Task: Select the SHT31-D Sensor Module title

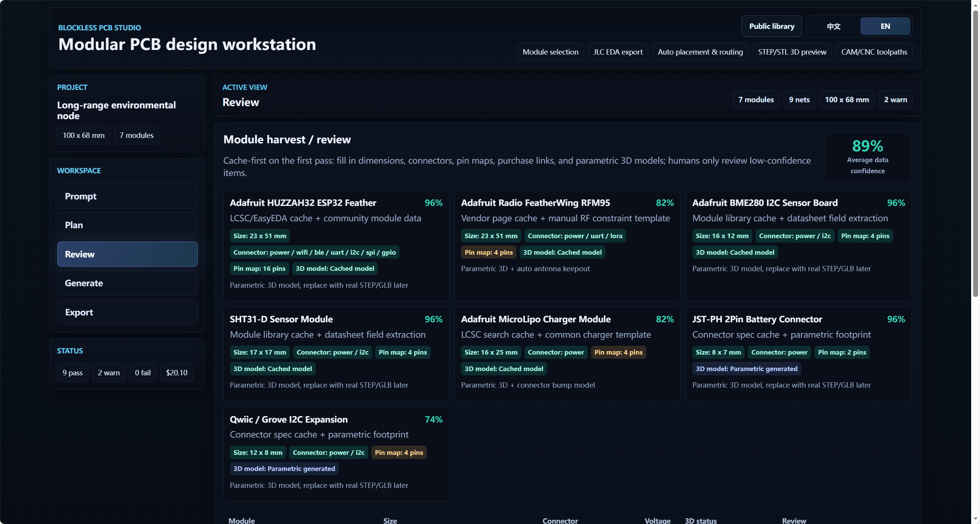Action: click(x=281, y=319)
